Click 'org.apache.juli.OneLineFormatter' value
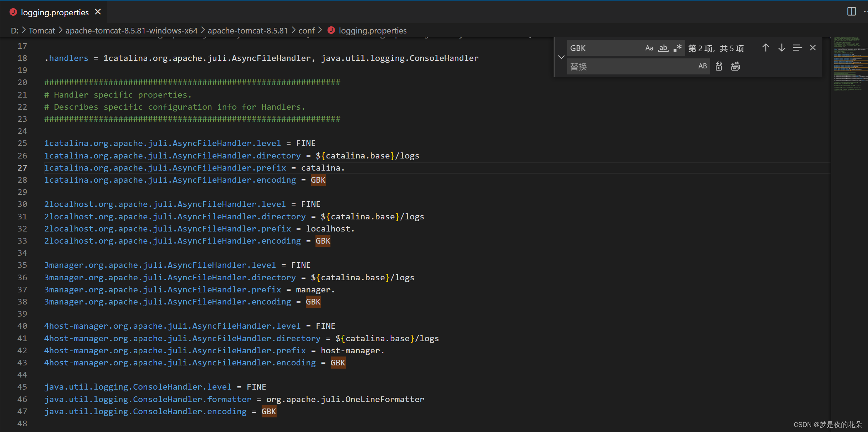The width and height of the screenshot is (868, 432). point(345,399)
